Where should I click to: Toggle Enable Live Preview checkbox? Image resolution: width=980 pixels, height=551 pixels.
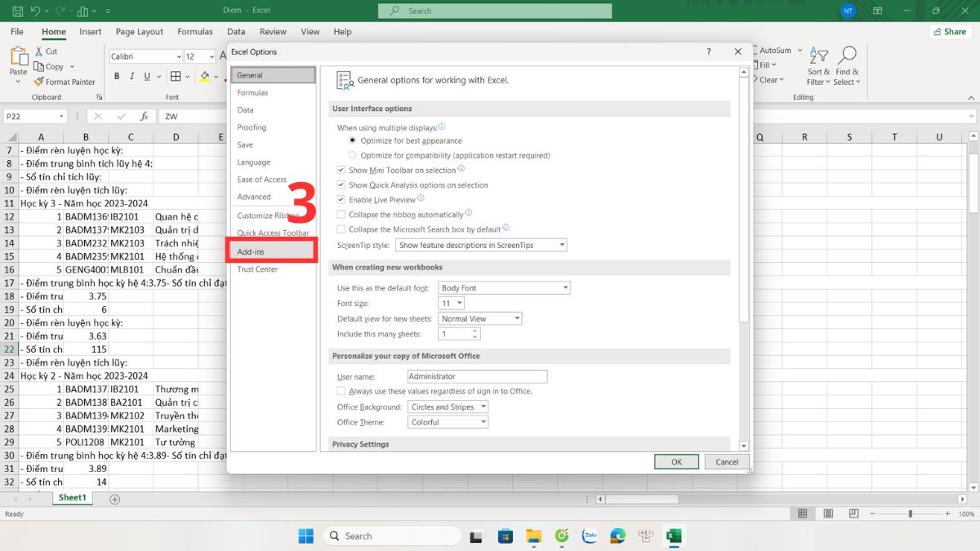341,200
